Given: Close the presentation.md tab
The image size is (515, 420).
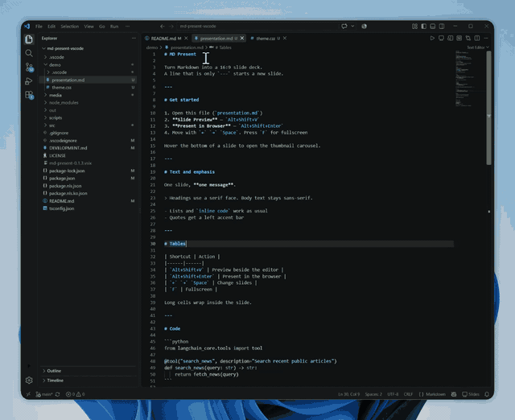Looking at the screenshot, I should tap(242, 39).
